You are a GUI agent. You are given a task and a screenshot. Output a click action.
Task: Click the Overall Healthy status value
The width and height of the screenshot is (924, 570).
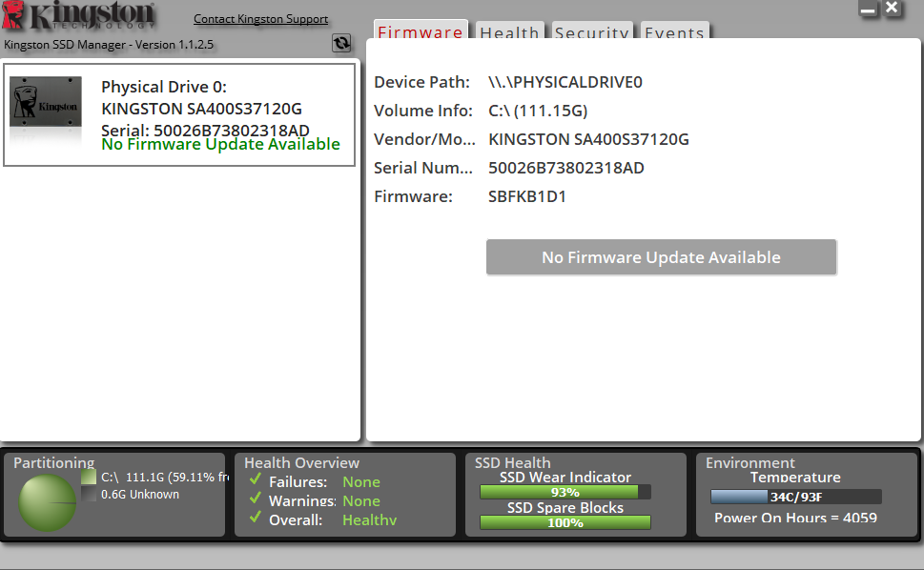(x=369, y=520)
